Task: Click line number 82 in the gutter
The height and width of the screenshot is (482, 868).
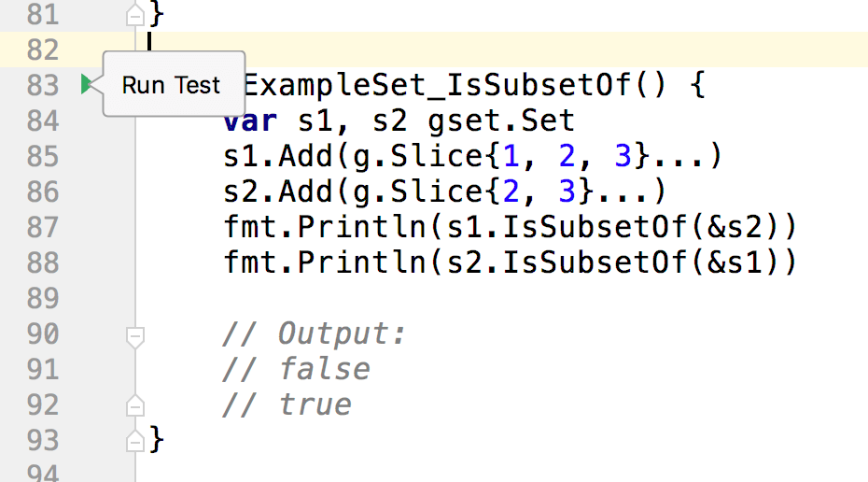Action: coord(43,50)
